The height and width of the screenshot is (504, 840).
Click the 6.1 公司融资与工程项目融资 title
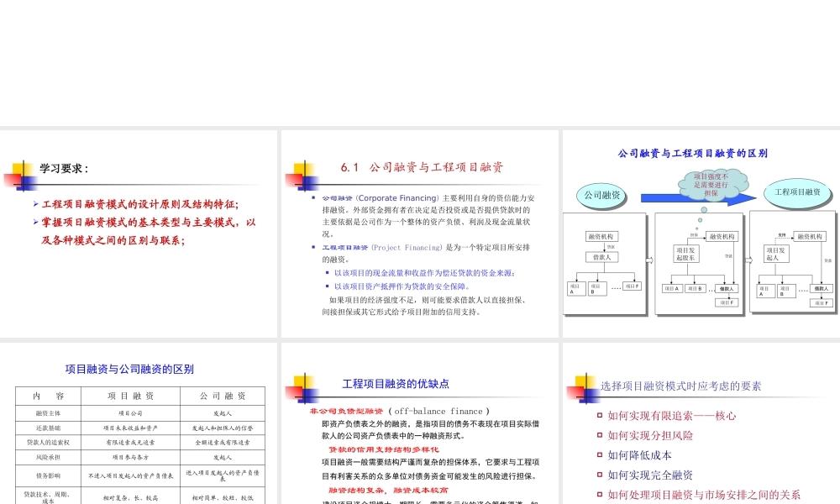[x=420, y=166]
